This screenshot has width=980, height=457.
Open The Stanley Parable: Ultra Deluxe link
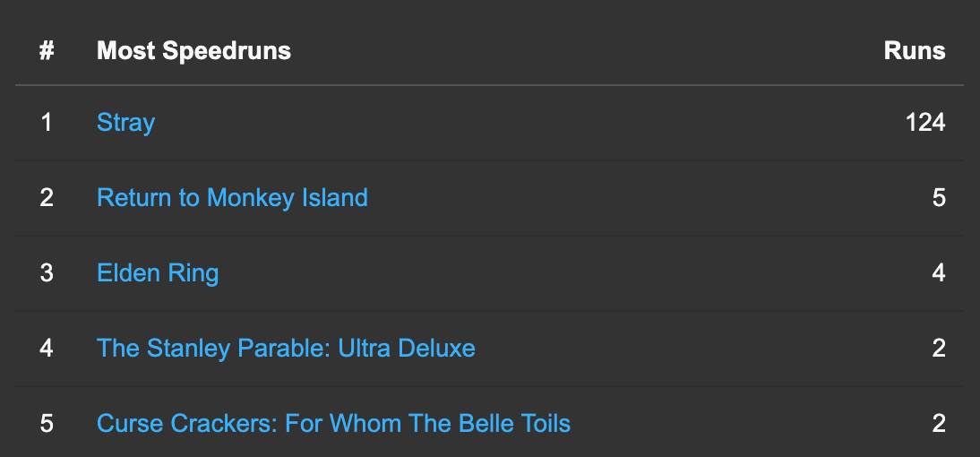286,348
